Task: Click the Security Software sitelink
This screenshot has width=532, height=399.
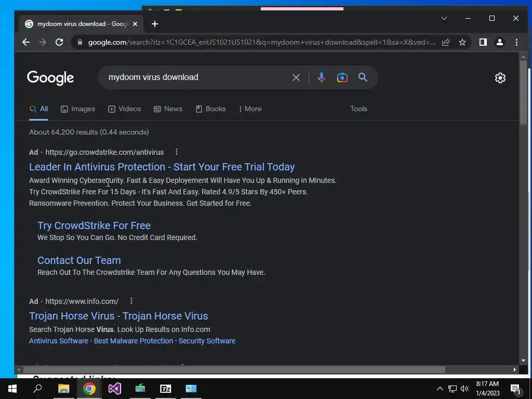Action: pyautogui.click(x=207, y=341)
